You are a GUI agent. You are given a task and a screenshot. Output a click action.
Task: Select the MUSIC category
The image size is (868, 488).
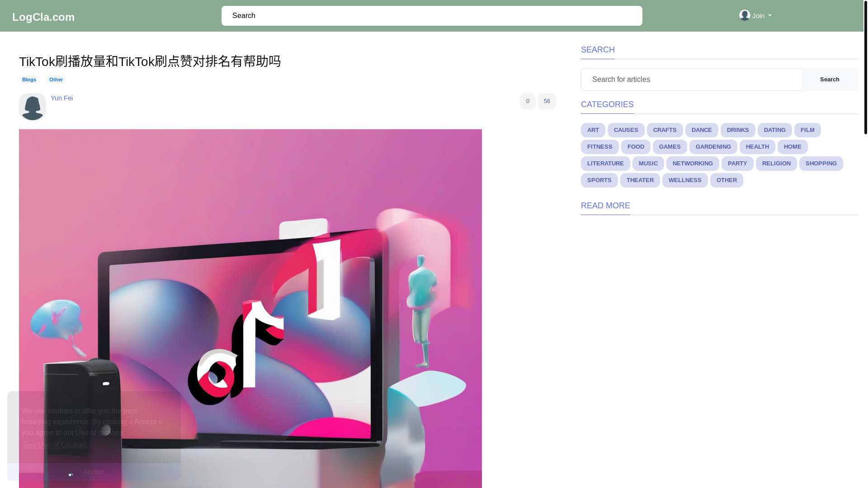pyautogui.click(x=648, y=164)
